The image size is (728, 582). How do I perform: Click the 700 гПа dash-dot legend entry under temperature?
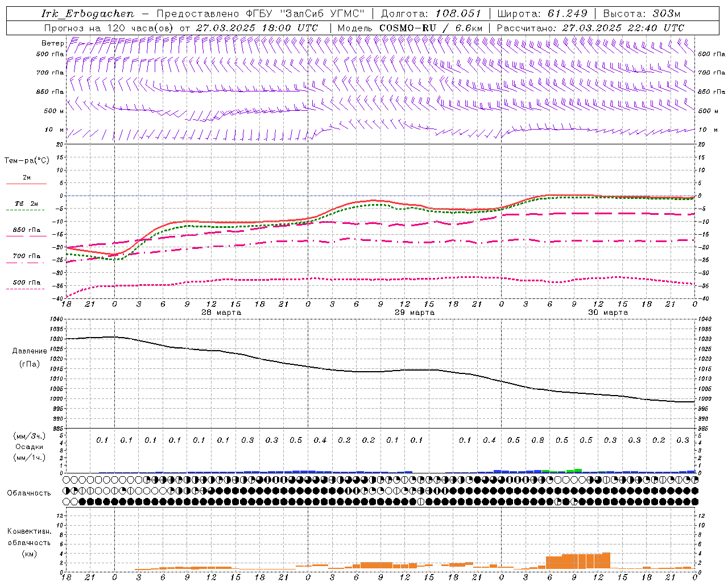click(27, 256)
